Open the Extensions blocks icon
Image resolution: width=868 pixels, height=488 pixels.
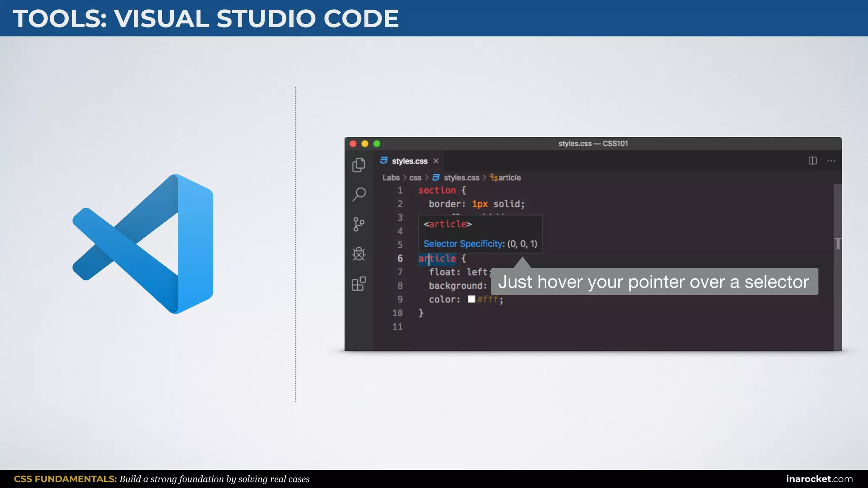pos(359,283)
